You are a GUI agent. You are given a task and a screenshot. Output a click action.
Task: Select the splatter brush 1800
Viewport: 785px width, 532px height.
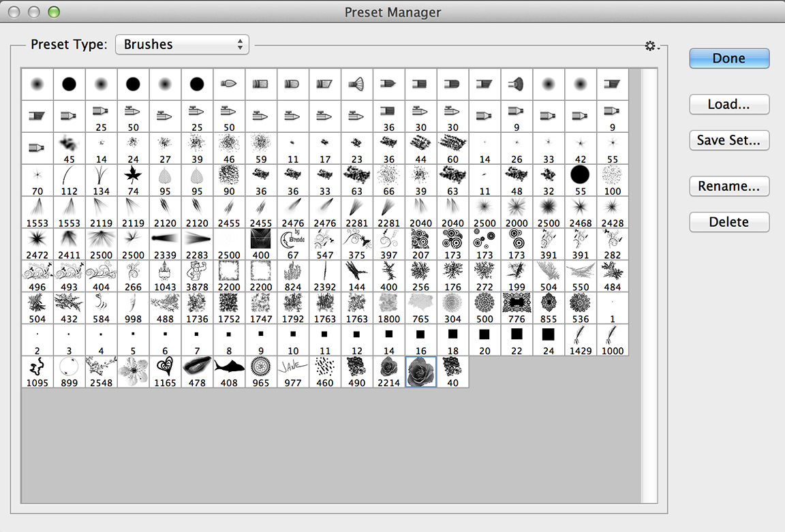pyautogui.click(x=388, y=309)
